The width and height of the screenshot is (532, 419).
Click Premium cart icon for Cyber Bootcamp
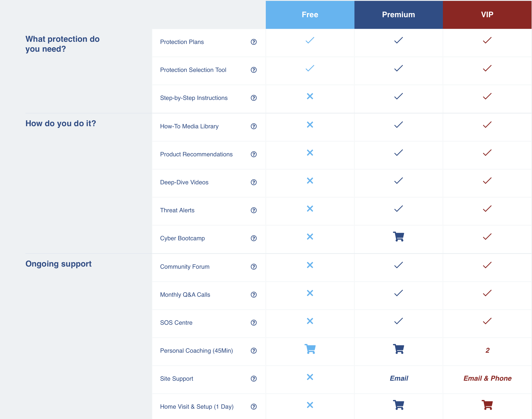click(398, 237)
